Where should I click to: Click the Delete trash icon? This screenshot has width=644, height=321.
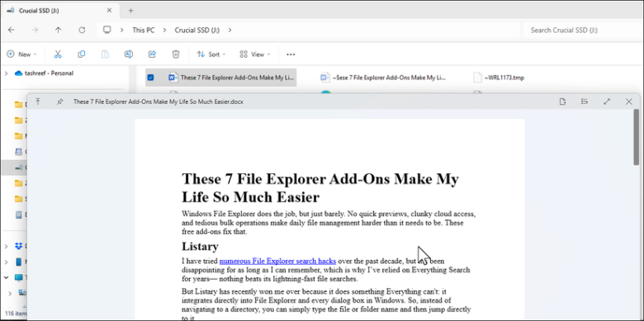176,54
